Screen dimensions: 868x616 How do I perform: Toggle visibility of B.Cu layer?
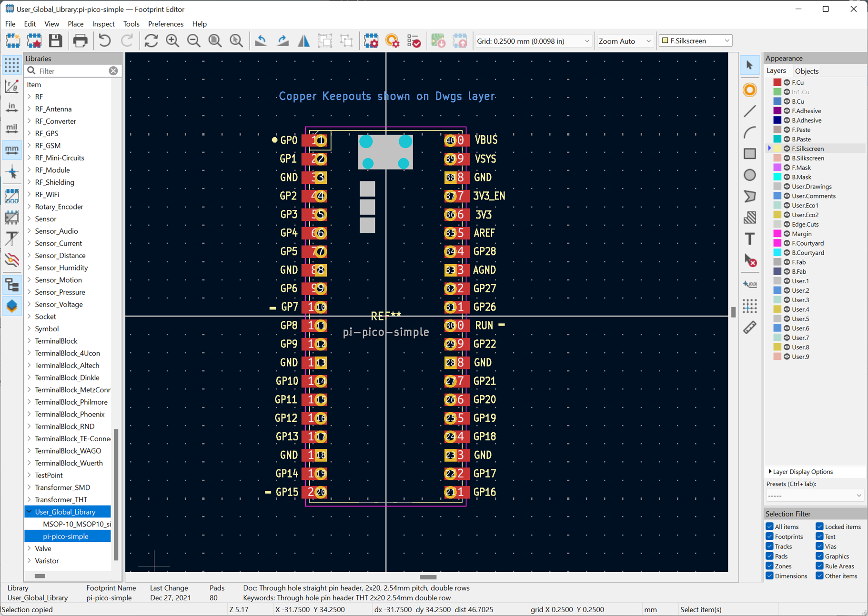coord(787,101)
